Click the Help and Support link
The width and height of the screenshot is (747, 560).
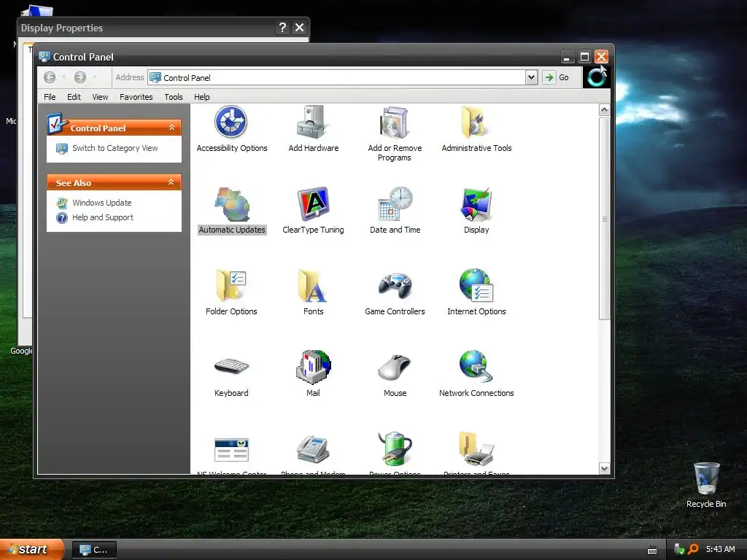tap(102, 217)
